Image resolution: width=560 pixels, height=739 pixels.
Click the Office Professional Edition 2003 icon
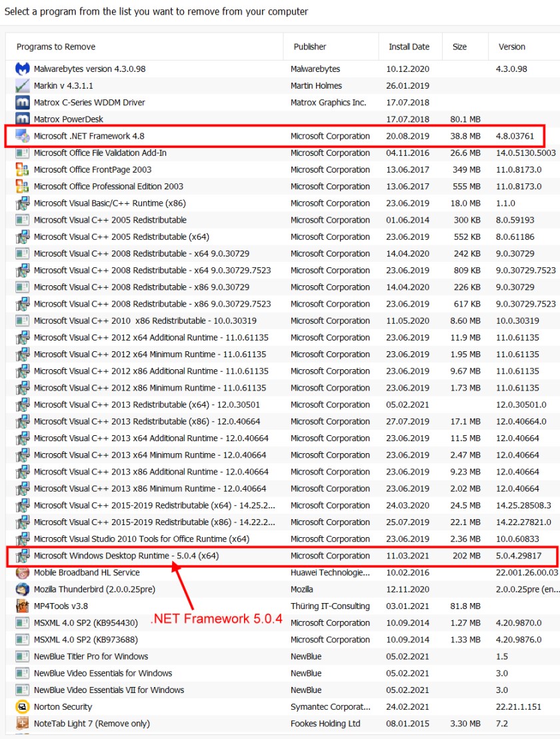(22, 187)
